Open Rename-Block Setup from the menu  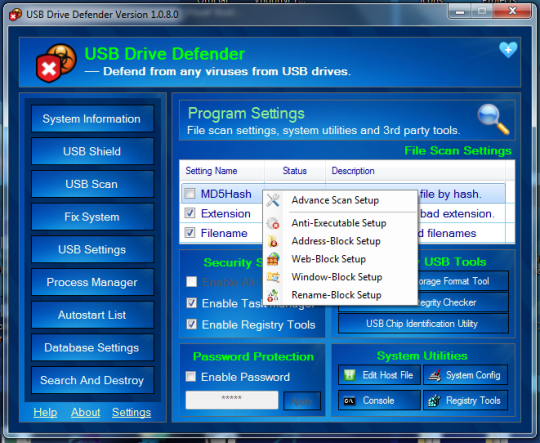point(340,295)
